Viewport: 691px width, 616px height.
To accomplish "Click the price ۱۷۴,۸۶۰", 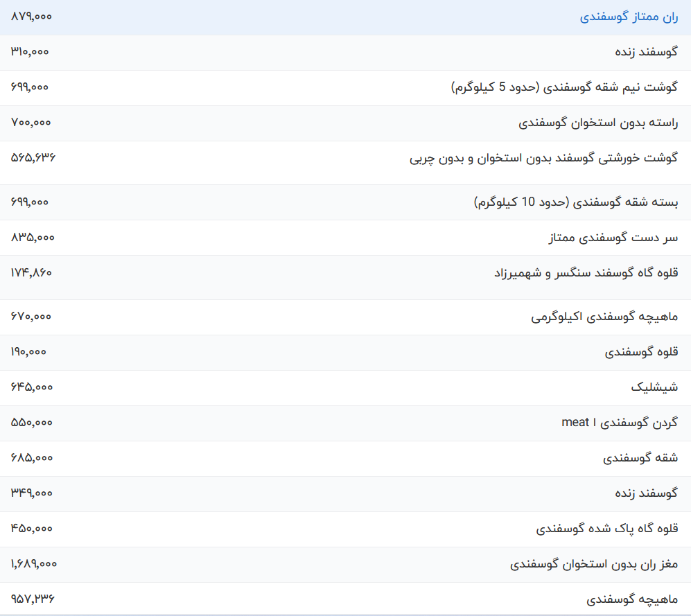I will tap(31, 273).
